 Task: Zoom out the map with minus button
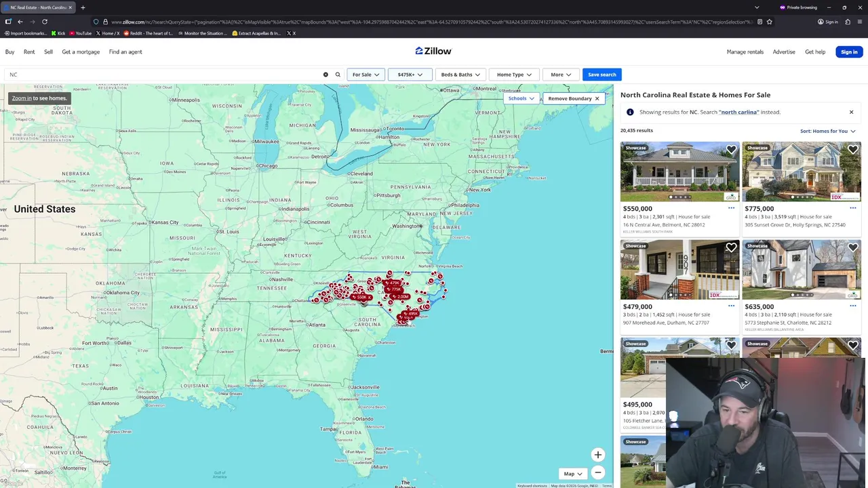pyautogui.click(x=597, y=472)
